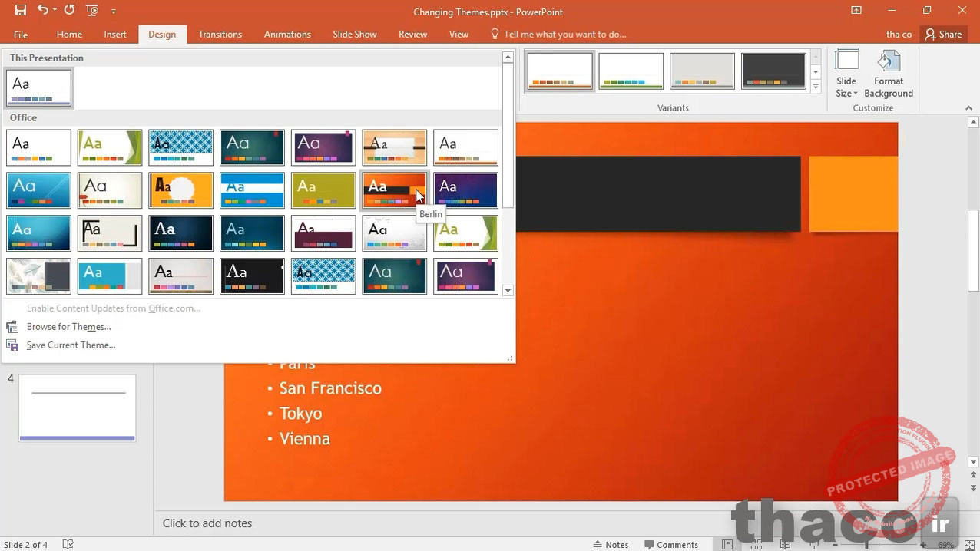The image size is (980, 551).
Task: Switch to the Review tab
Action: [x=412, y=35]
